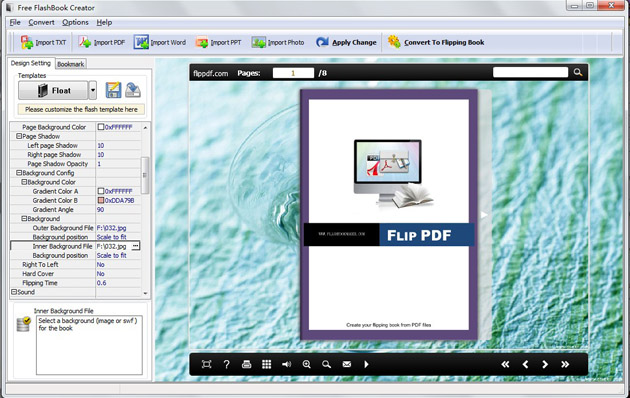The image size is (630, 398).
Task: Load template settings via import icon
Action: point(133,90)
